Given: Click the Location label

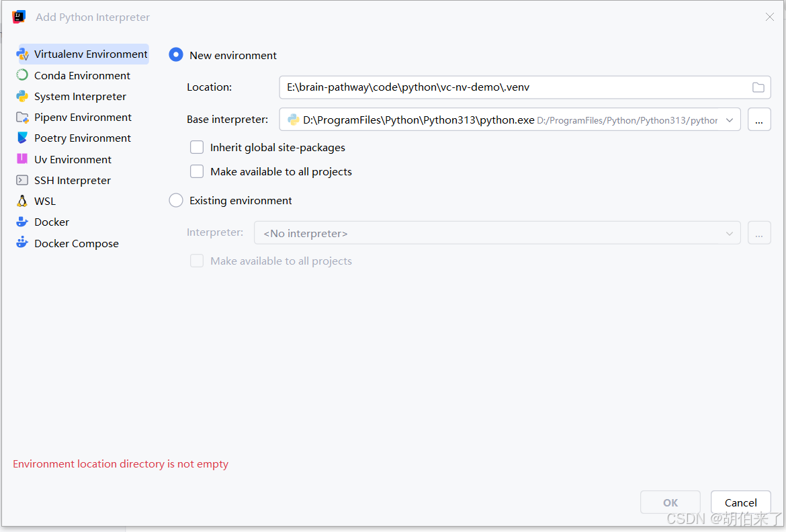Looking at the screenshot, I should click(x=209, y=87).
